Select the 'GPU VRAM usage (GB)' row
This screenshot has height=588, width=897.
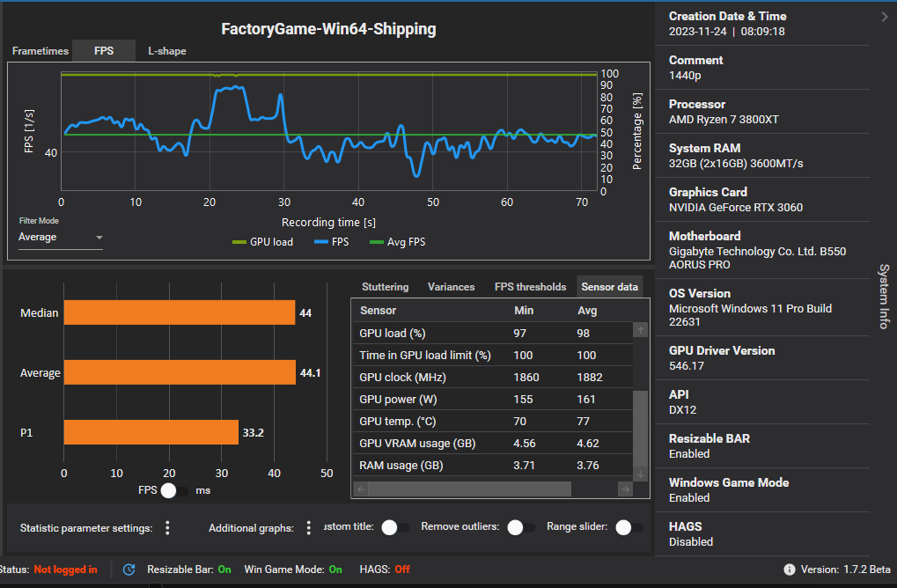pyautogui.click(x=492, y=444)
